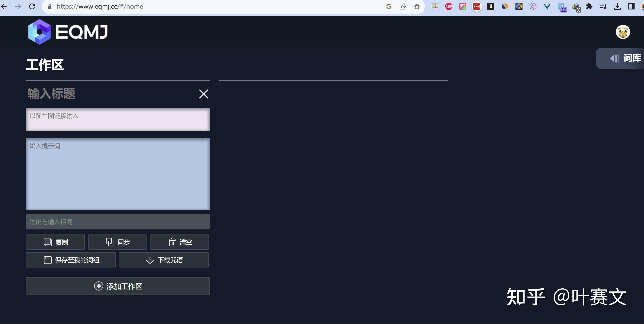
Task: Click the 同步 sync button
Action: [x=118, y=242]
